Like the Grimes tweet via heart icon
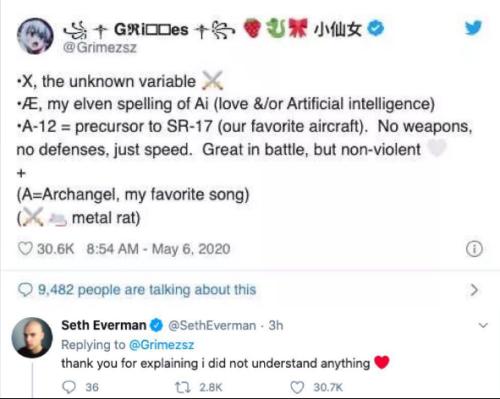The image size is (500, 399). click(25, 249)
